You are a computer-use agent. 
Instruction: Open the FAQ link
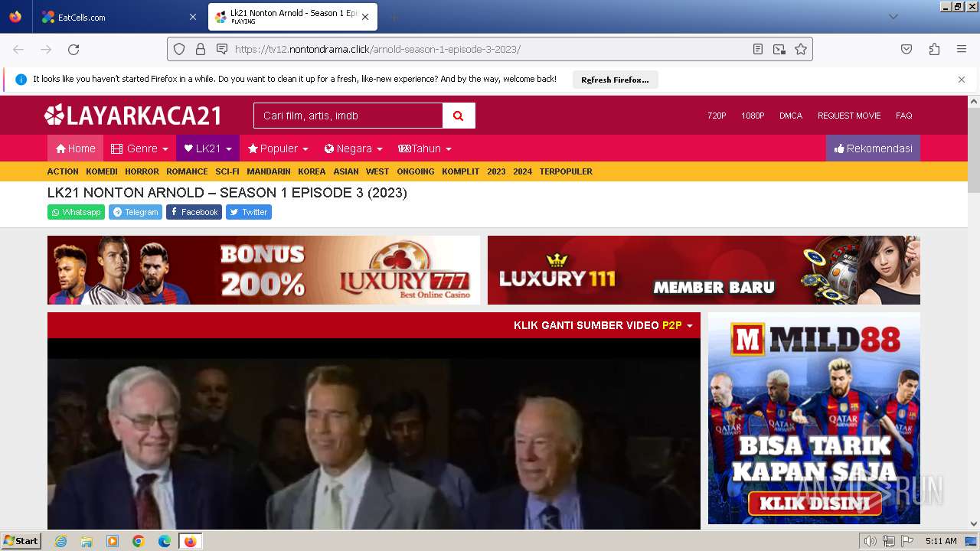[x=904, y=116]
